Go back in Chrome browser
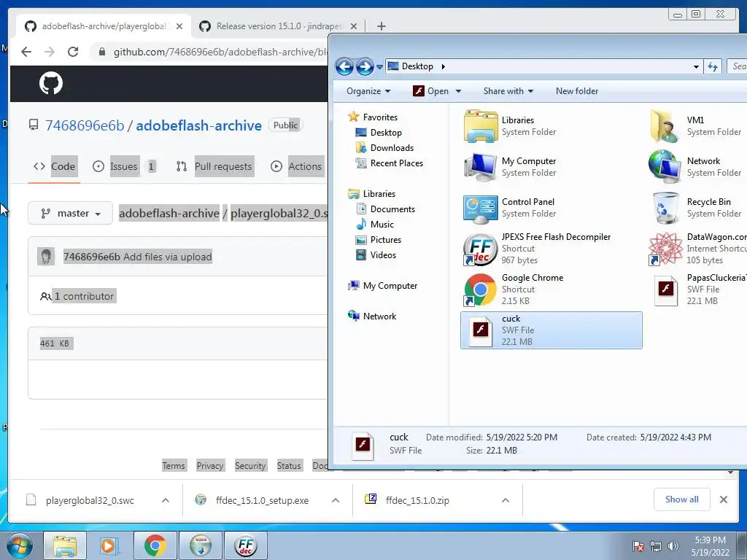The width and height of the screenshot is (747, 560). coord(26,52)
